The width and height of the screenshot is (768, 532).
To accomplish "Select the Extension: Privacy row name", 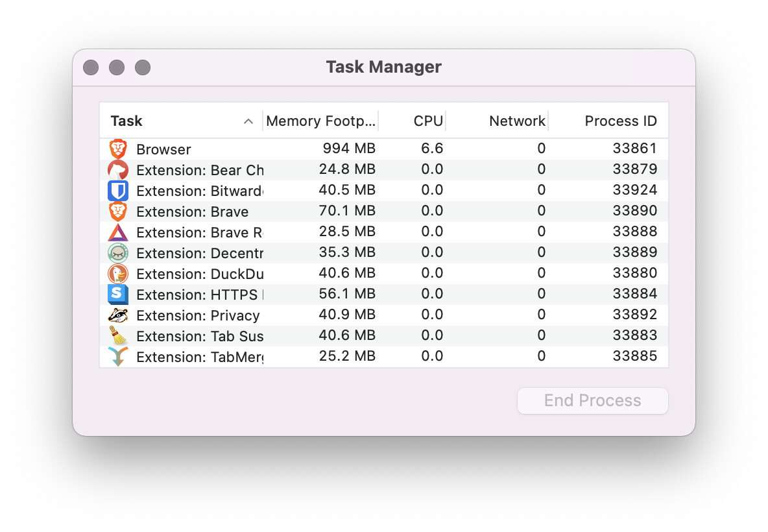I will coord(198,316).
